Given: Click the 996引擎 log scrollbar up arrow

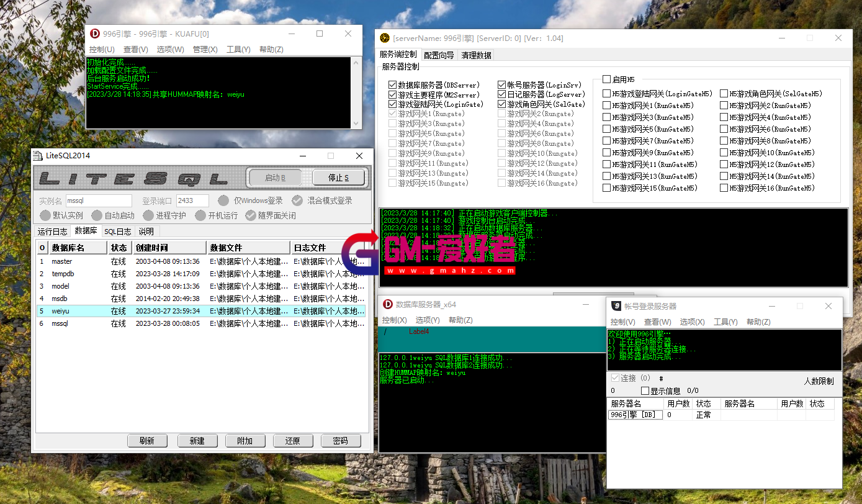Looking at the screenshot, I should click(x=356, y=63).
